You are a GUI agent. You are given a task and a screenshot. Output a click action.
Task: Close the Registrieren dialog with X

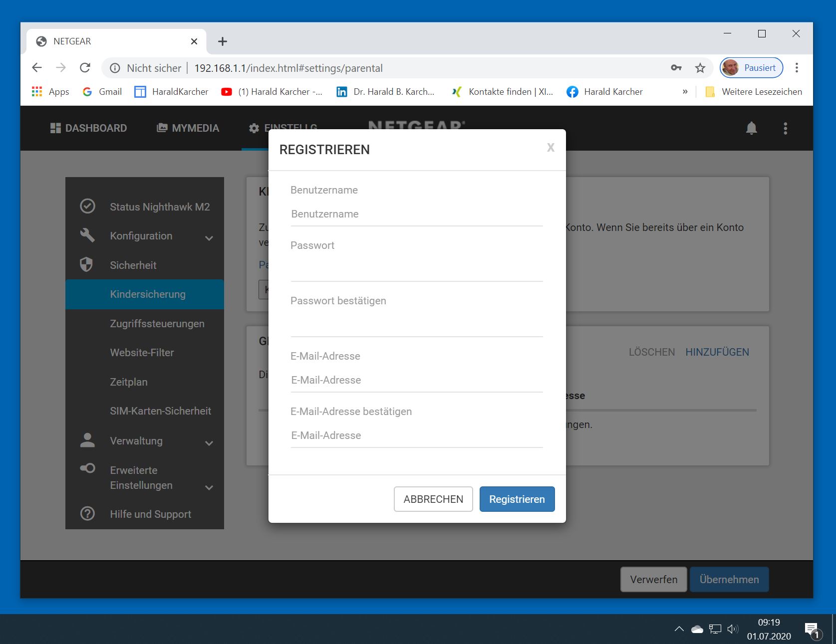click(551, 148)
